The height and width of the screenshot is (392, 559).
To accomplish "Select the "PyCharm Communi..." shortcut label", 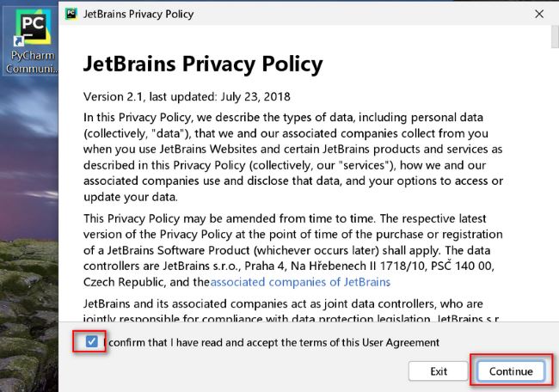I will coord(31,62).
